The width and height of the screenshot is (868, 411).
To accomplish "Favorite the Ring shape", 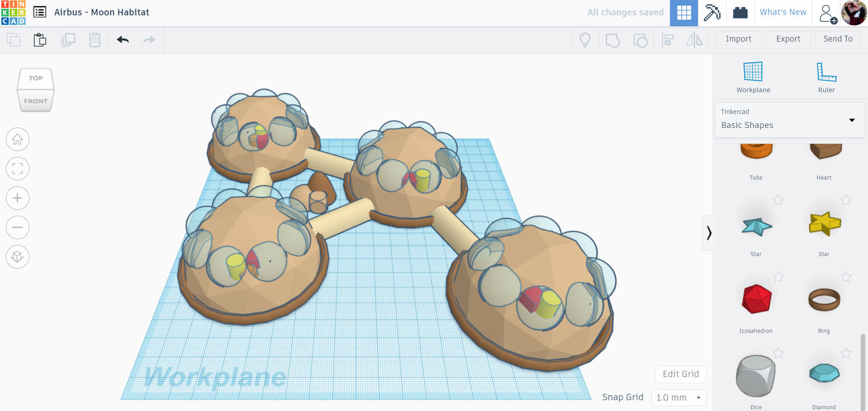I will [x=846, y=276].
